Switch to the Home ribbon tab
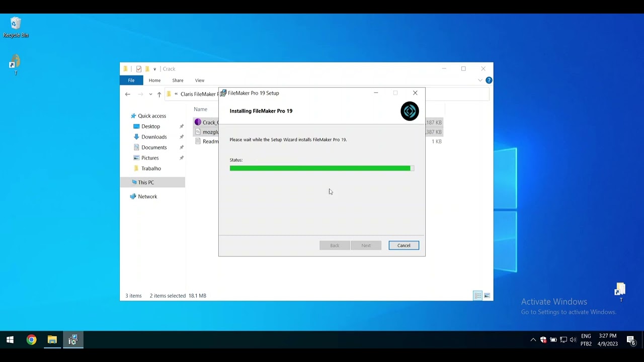This screenshot has width=644, height=362. pyautogui.click(x=154, y=80)
